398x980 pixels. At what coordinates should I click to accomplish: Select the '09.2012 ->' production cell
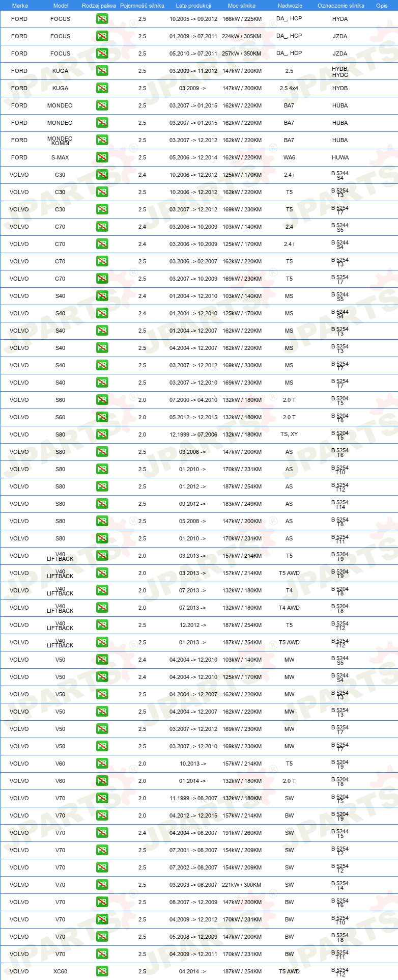tap(192, 504)
